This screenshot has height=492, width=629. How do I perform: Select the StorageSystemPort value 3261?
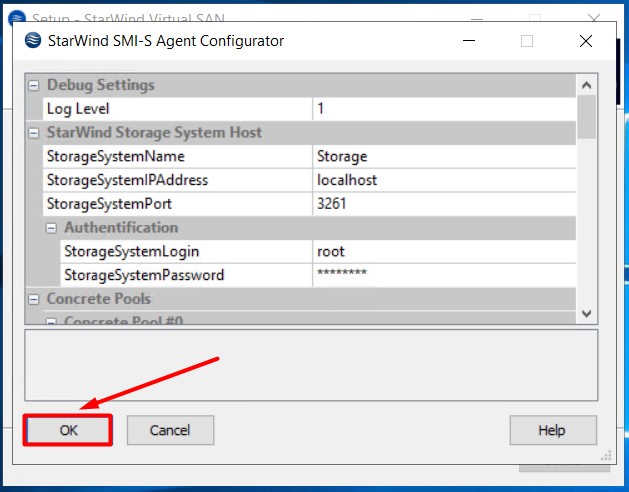(x=443, y=204)
